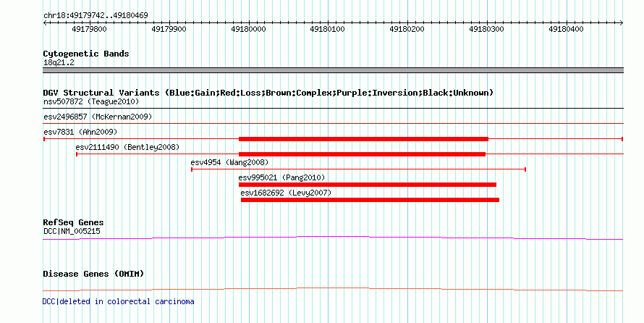Open variant nsv507872 (Teague2010) label
This screenshot has width=644, height=323.
pyautogui.click(x=91, y=101)
